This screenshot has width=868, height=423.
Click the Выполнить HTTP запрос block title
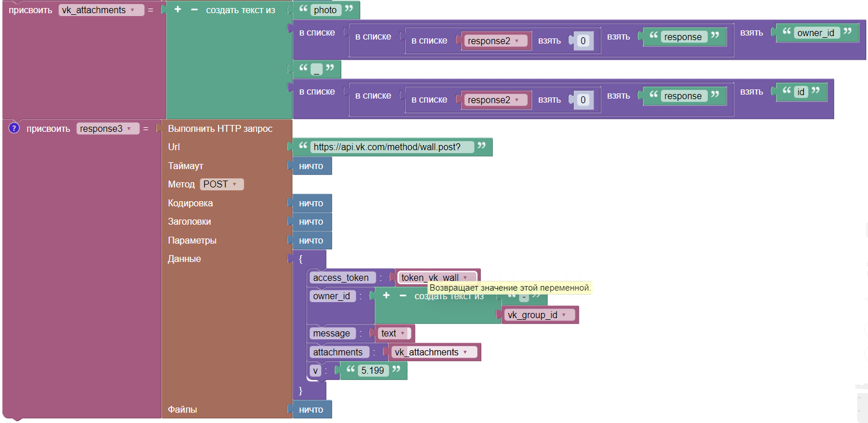[220, 128]
